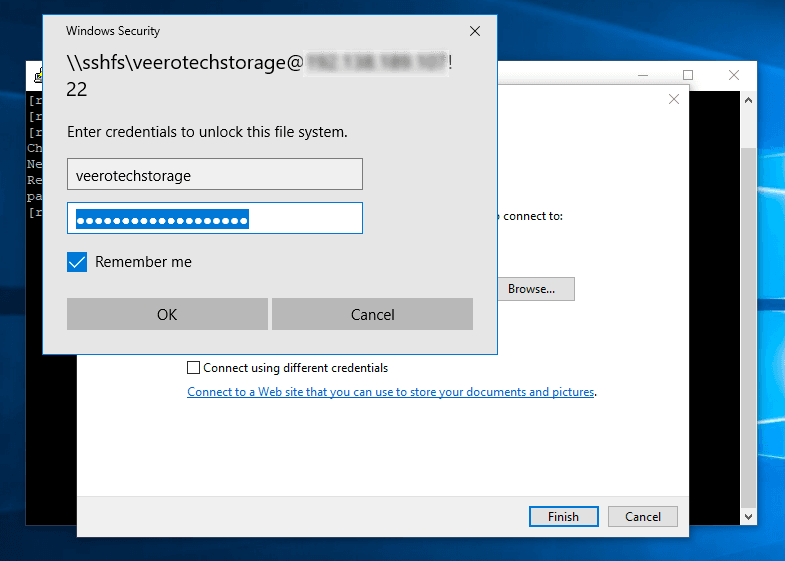
Task: Close the Map Network Drive wizard
Action: tap(674, 99)
